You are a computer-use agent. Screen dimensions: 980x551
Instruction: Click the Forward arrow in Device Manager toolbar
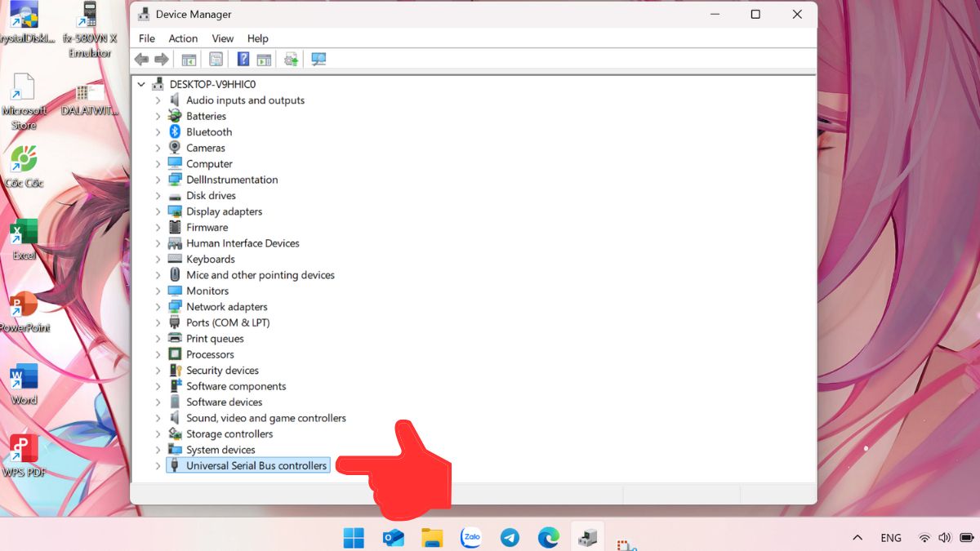click(x=162, y=60)
